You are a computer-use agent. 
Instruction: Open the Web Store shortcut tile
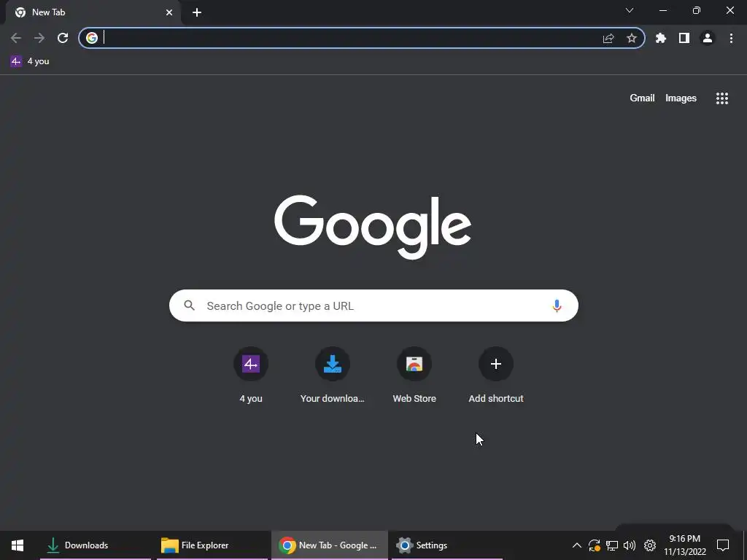[414, 376]
